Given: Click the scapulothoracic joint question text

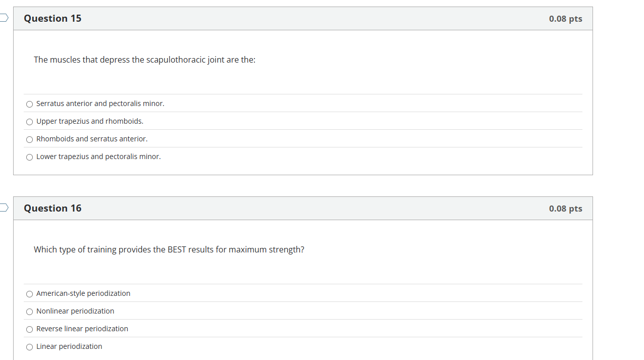Looking at the screenshot, I should (x=144, y=60).
